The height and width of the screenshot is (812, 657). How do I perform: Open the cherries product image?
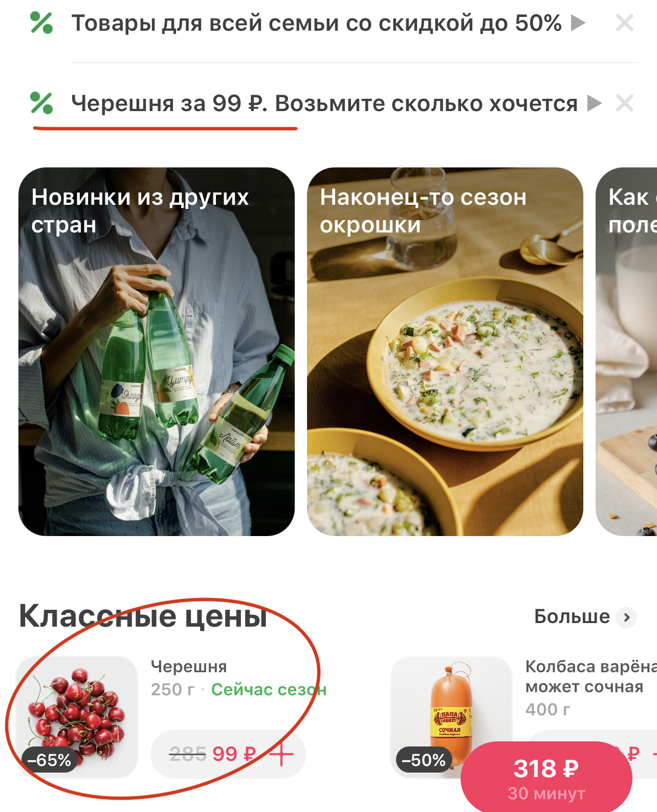(77, 717)
